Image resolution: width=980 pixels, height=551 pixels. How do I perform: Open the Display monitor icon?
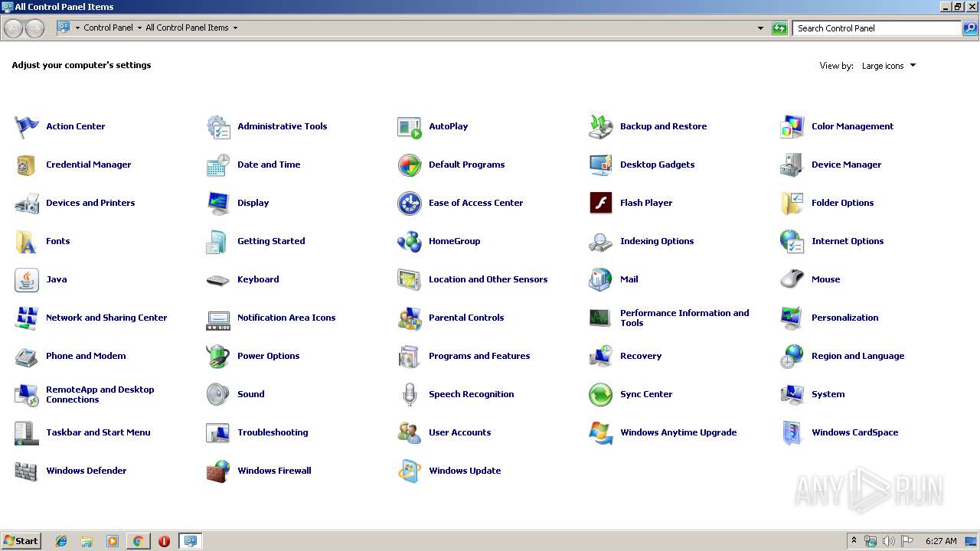[x=218, y=203]
